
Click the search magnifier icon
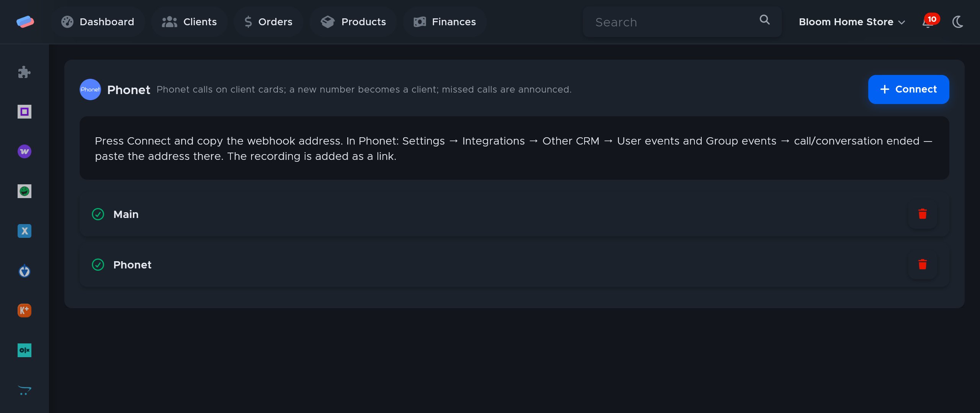point(764,20)
